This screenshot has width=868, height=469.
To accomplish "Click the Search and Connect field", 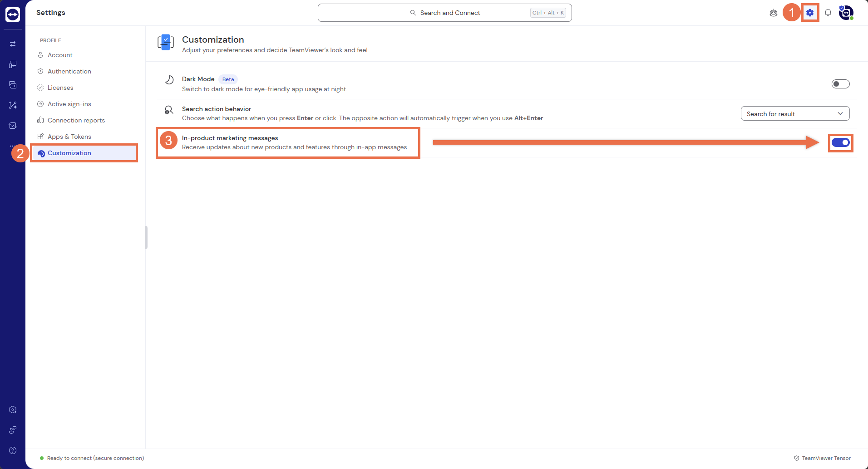I will (444, 13).
